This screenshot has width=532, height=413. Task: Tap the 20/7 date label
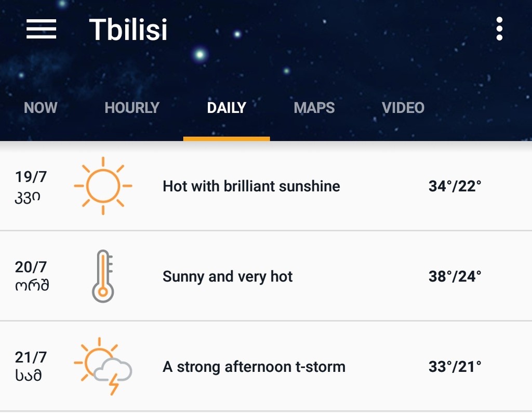31,267
